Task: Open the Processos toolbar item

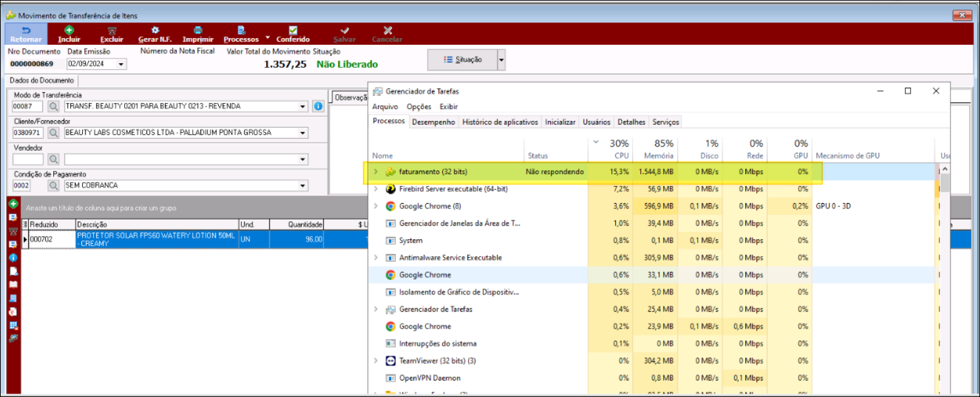Action: tap(241, 34)
